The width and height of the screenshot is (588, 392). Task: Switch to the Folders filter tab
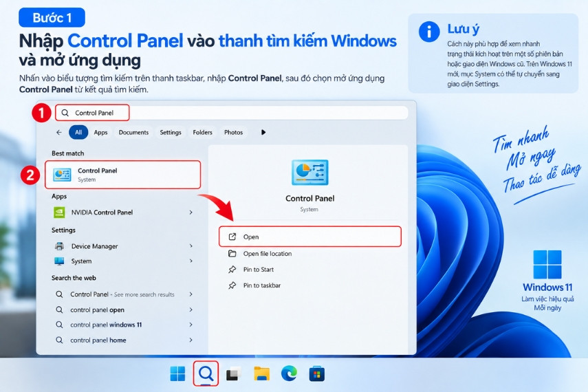point(202,133)
